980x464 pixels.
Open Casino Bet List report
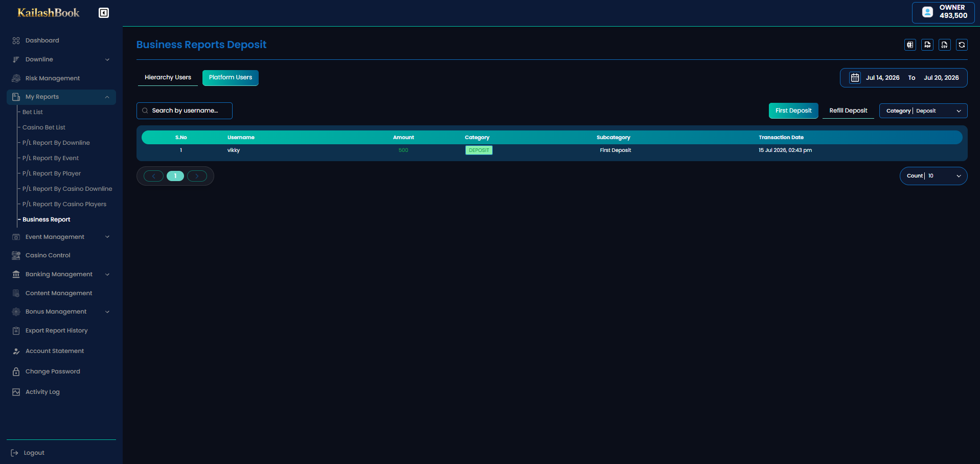(44, 127)
